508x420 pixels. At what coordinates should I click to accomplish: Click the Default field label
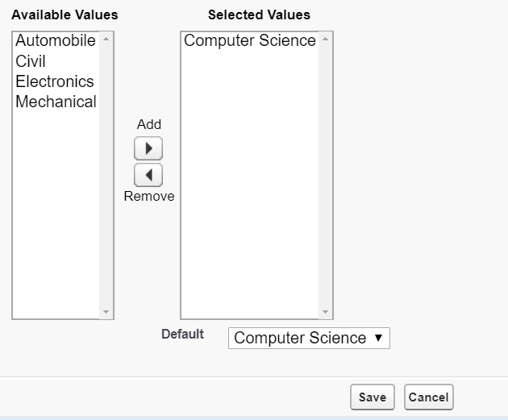pyautogui.click(x=182, y=334)
